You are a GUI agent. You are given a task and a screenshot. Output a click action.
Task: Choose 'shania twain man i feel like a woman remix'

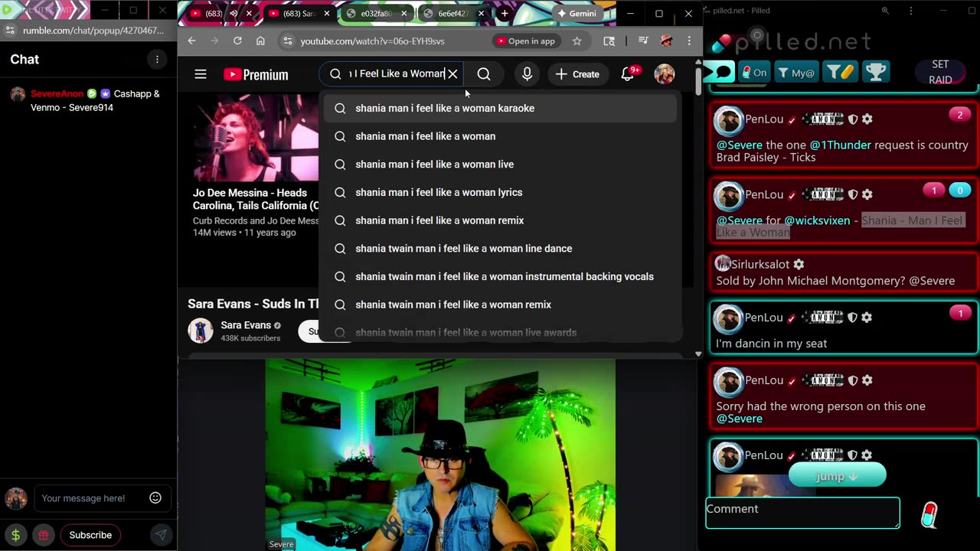click(501, 305)
